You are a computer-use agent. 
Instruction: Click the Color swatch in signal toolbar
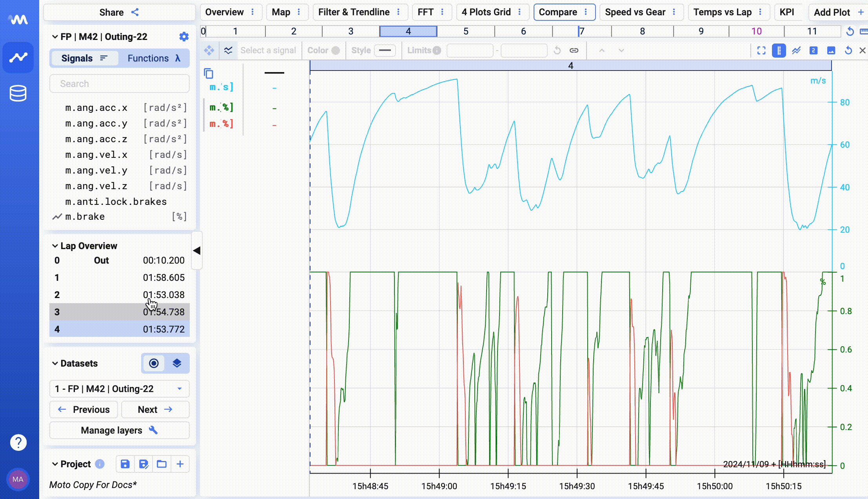(x=336, y=51)
